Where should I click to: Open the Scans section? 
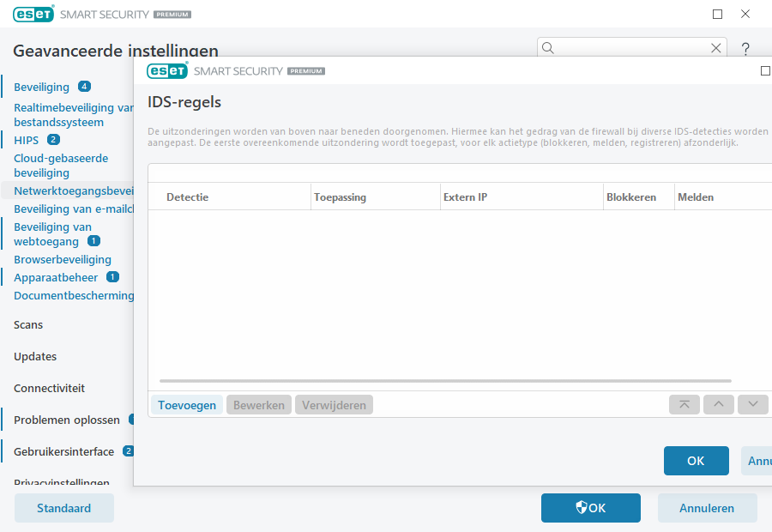click(x=27, y=324)
